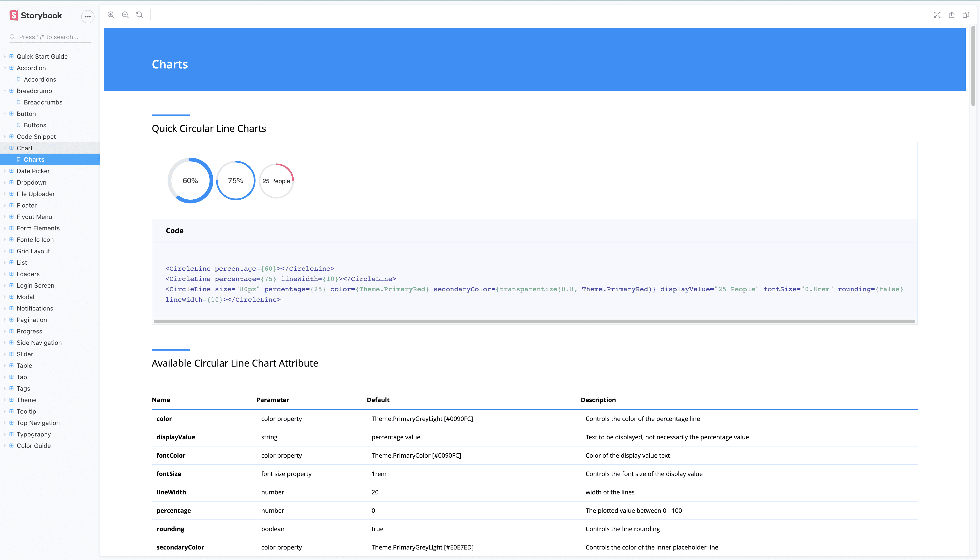980x560 pixels.
Task: Open the Buttons story
Action: coord(35,125)
